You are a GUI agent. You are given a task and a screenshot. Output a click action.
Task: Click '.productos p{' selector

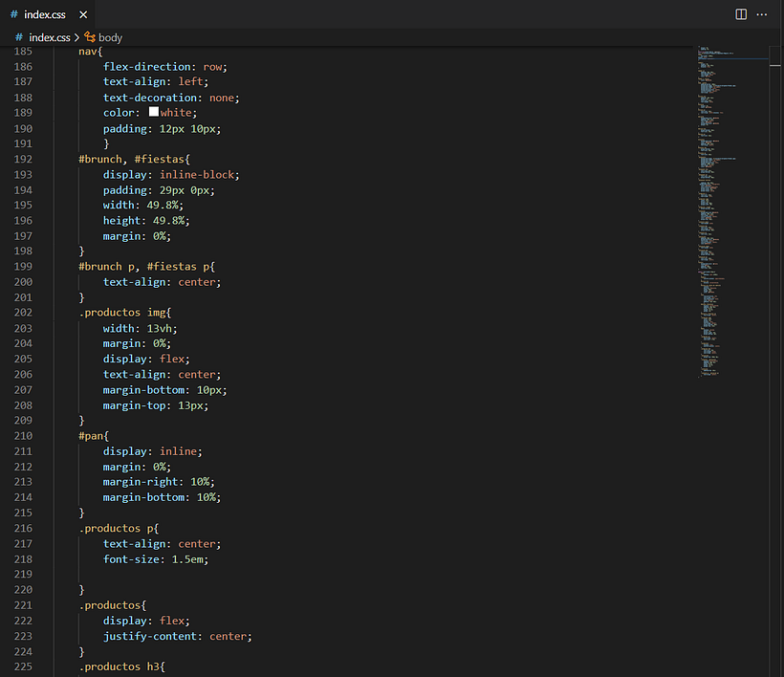[x=119, y=529]
